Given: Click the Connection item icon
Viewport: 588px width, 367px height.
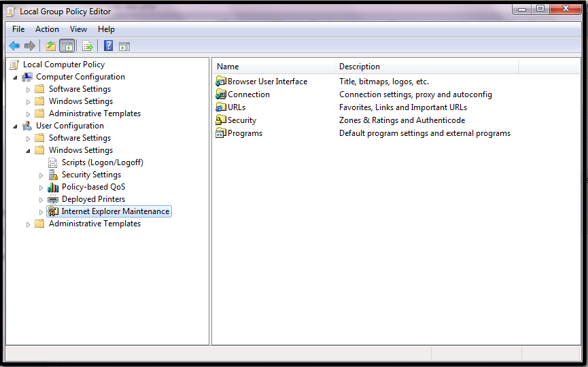Looking at the screenshot, I should pyautogui.click(x=221, y=94).
